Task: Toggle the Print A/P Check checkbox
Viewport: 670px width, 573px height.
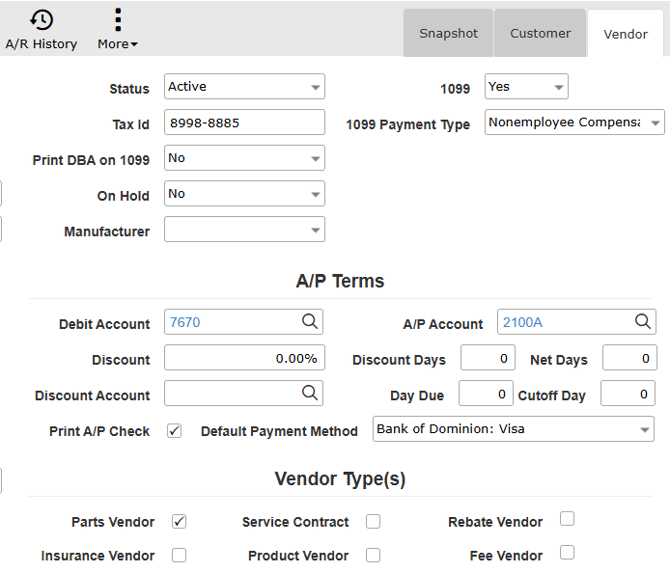Action: tap(174, 431)
